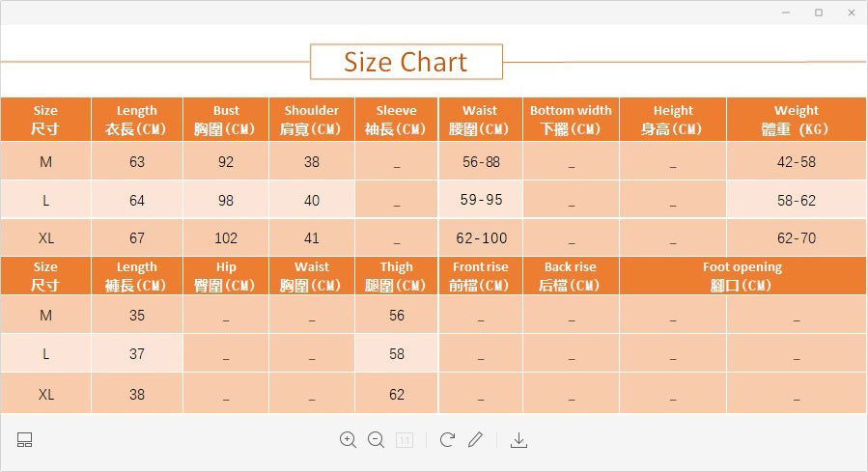The height and width of the screenshot is (472, 868).
Task: Click the Foot opening column header
Action: pos(742,276)
